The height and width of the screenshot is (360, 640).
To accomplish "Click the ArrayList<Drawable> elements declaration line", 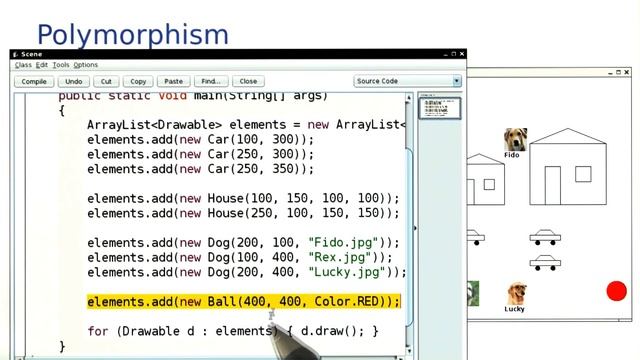I will [246, 125].
